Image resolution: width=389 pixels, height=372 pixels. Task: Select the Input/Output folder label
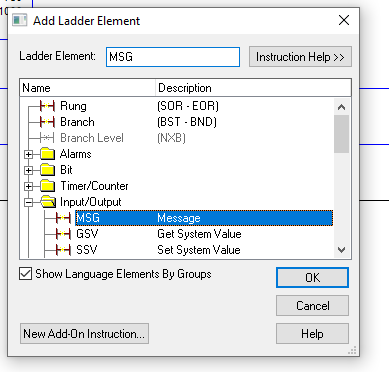(x=91, y=202)
